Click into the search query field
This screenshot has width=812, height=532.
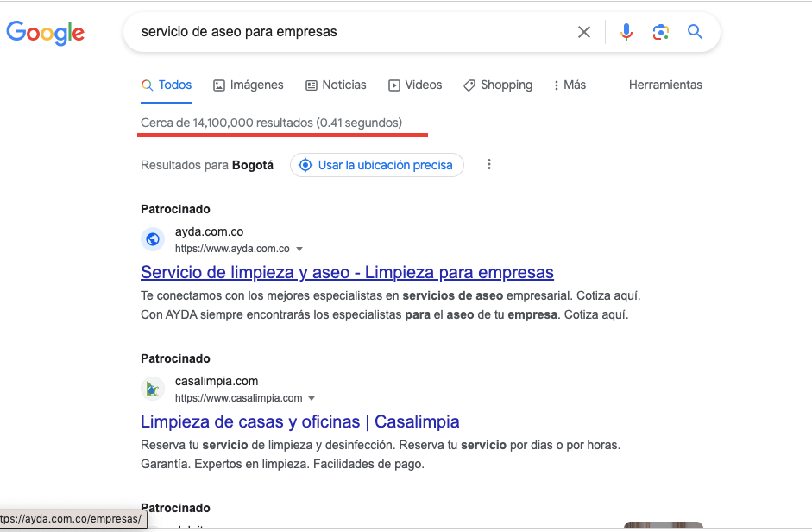pos(352,32)
